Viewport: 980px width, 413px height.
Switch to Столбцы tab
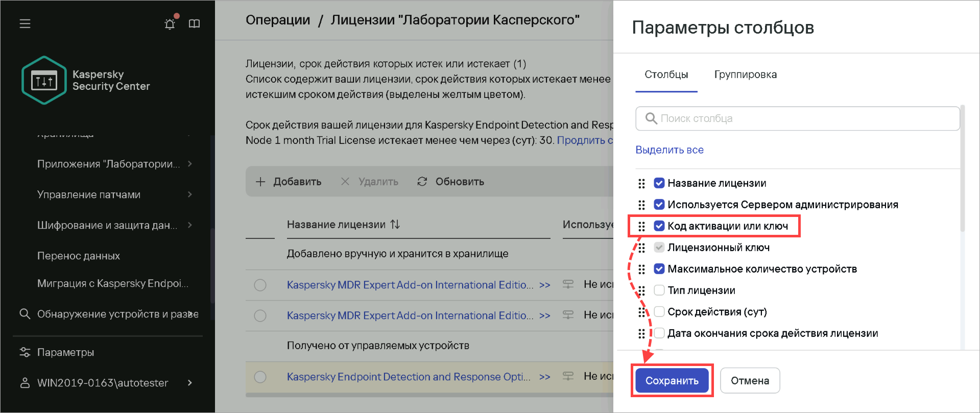point(666,75)
